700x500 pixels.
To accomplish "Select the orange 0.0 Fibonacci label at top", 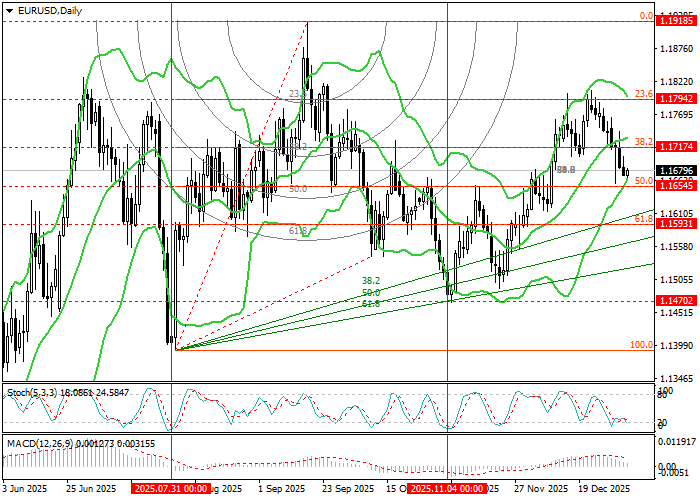I will point(646,16).
